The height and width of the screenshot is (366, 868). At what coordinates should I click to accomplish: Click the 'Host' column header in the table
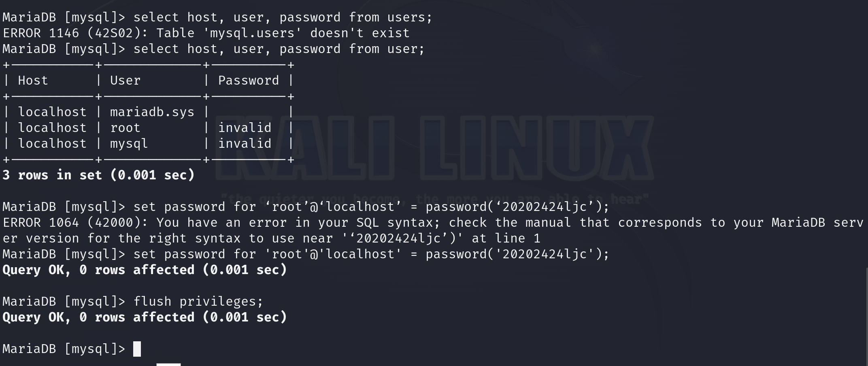click(x=33, y=81)
